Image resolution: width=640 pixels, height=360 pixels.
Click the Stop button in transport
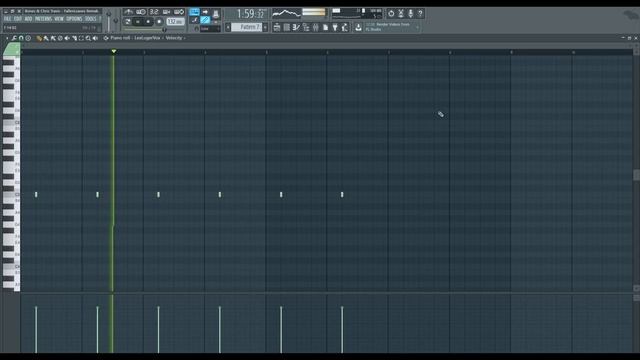[x=148, y=22]
